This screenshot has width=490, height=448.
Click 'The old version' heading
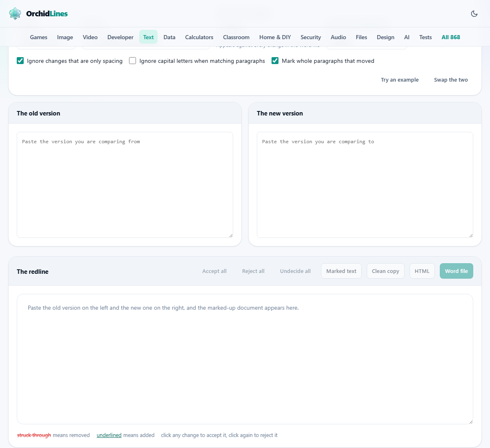[x=38, y=113]
